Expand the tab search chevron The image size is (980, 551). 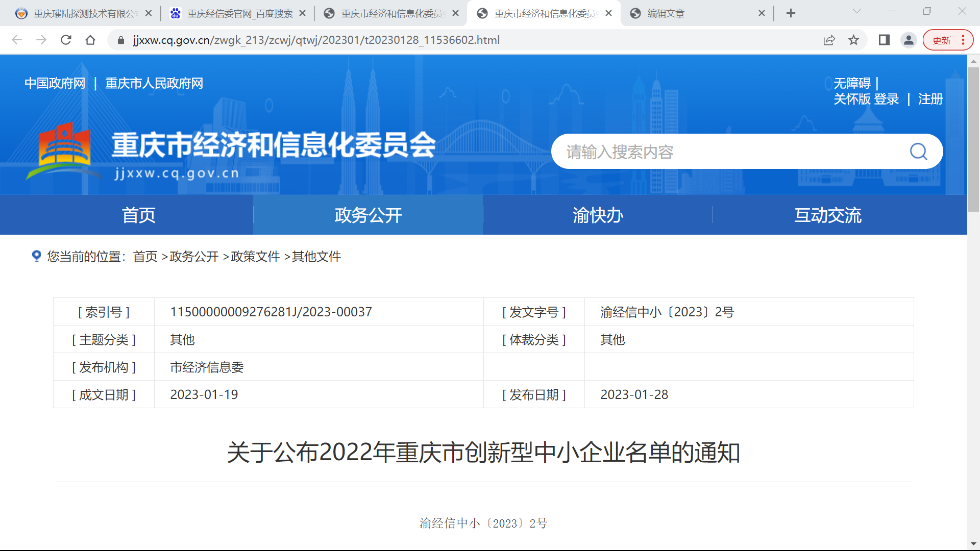point(857,11)
